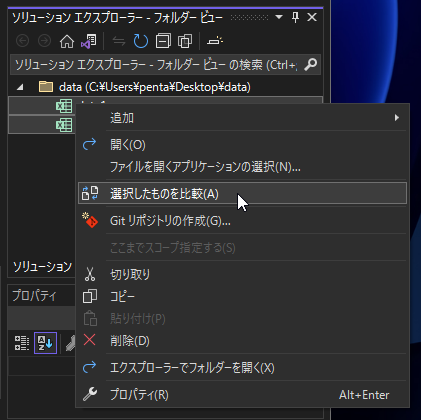This screenshot has height=420, width=421.
Task: Click the search magnifier icon
Action: tap(311, 65)
